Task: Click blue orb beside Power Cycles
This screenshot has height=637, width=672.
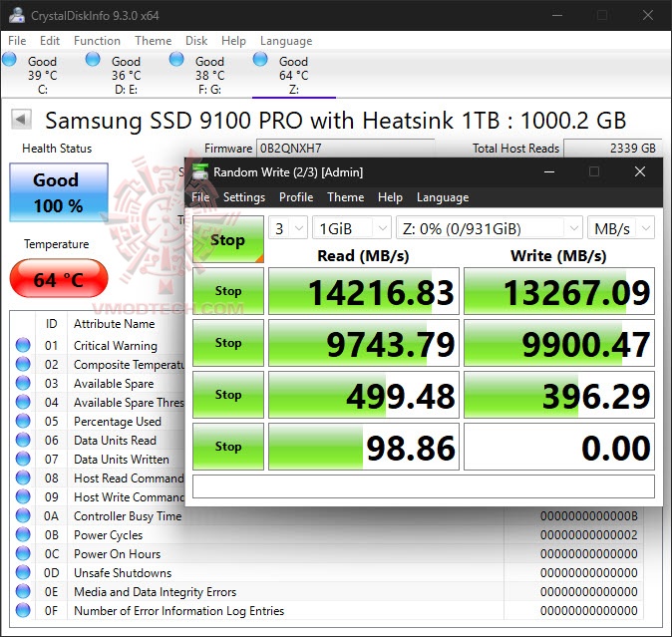Action: tap(23, 534)
